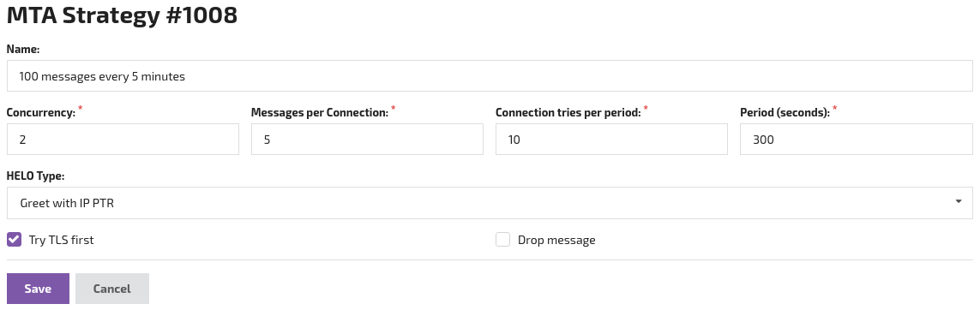This screenshot has height=310, width=980.
Task: Click the "Concurrency:" field label
Action: (41, 113)
